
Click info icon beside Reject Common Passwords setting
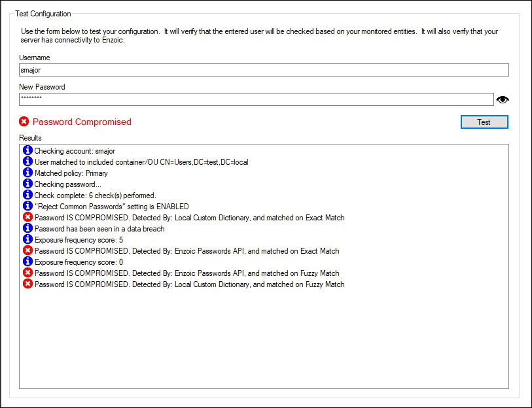point(27,207)
